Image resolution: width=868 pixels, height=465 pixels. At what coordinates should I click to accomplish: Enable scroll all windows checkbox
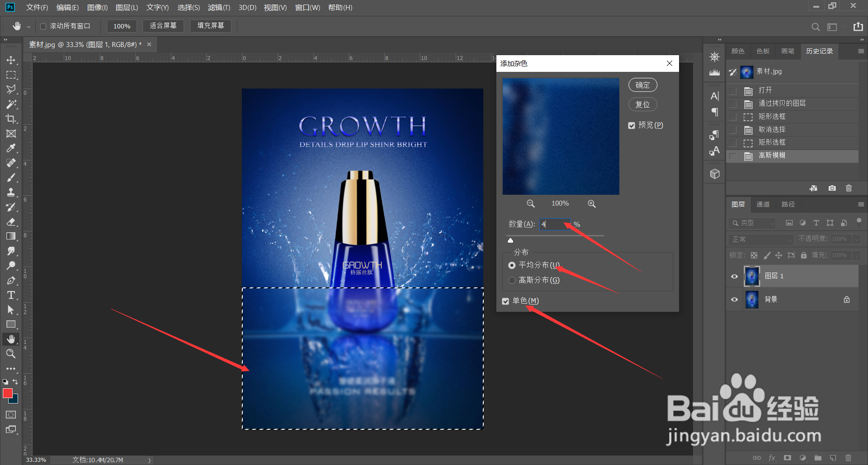tap(43, 26)
